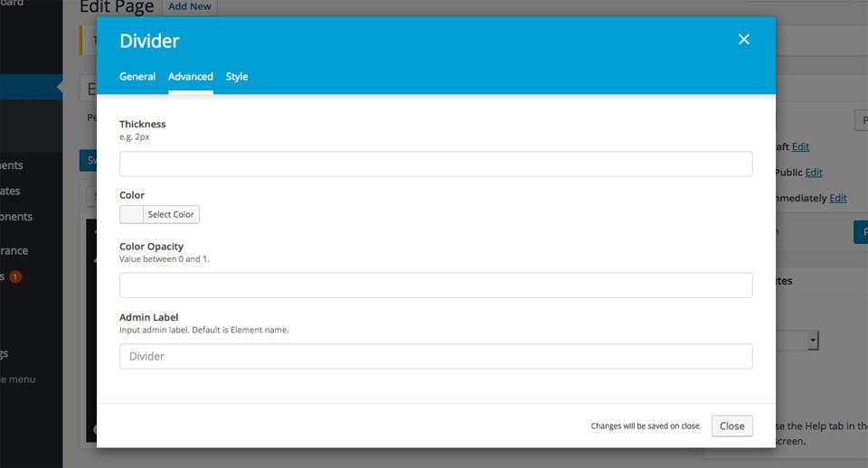Click the 'Edit Page' heading

tap(117, 6)
